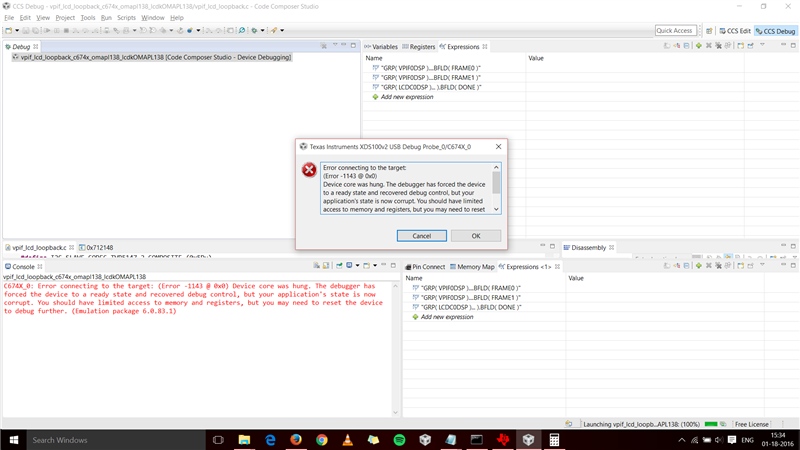Screen dimensions: 800x450
Task: Click green Add expression icon in upper Expressions toolbar
Action: (x=698, y=45)
